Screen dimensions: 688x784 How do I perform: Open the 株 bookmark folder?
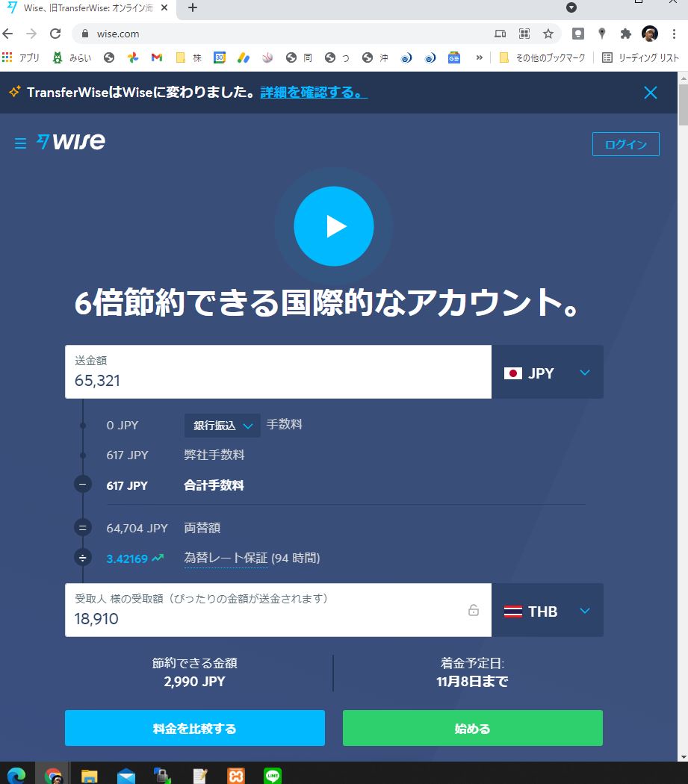(189, 57)
